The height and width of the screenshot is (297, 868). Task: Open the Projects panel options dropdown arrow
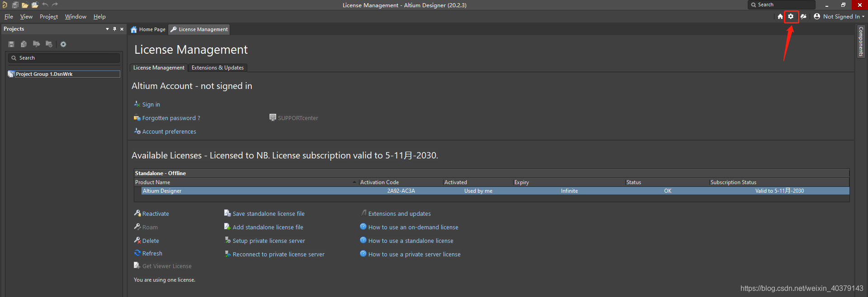tap(107, 29)
